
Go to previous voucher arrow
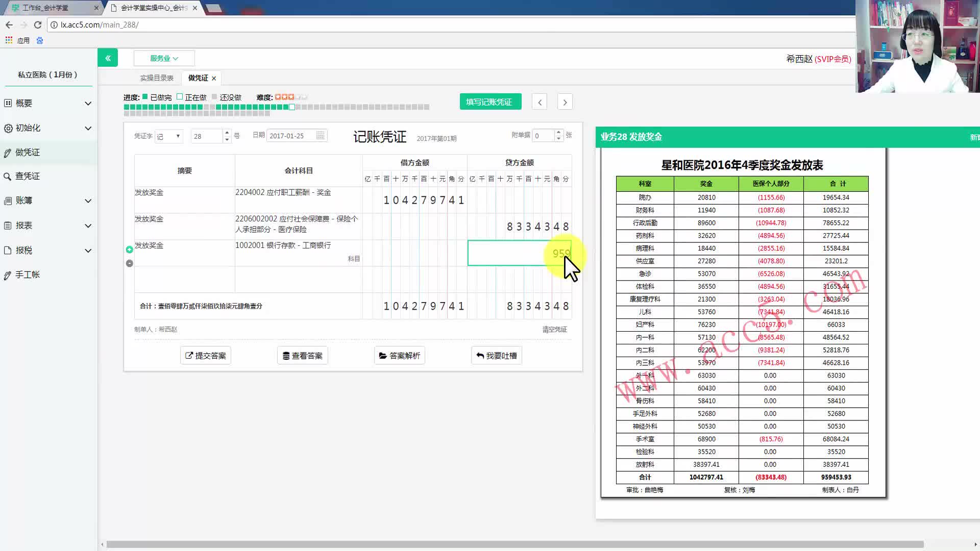540,102
